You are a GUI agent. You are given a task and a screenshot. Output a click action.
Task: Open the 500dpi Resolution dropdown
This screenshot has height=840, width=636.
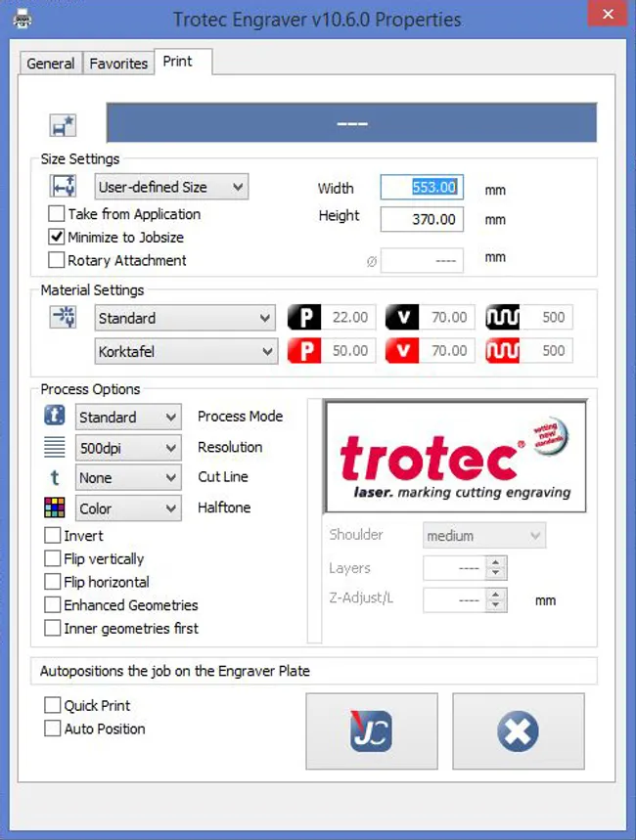(128, 447)
